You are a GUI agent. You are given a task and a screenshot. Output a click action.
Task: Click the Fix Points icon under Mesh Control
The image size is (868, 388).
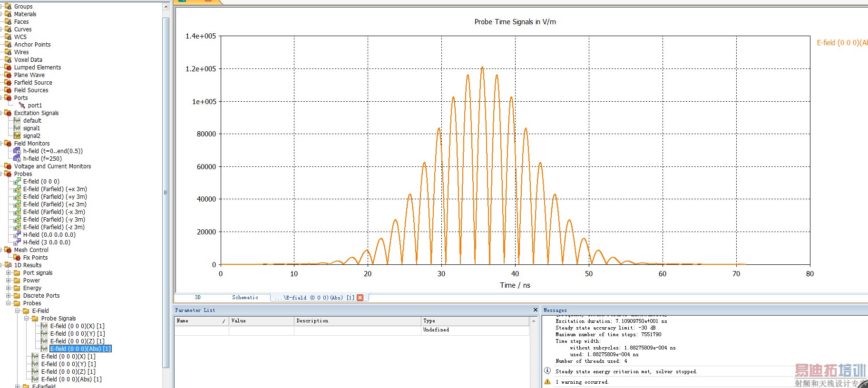[17, 257]
